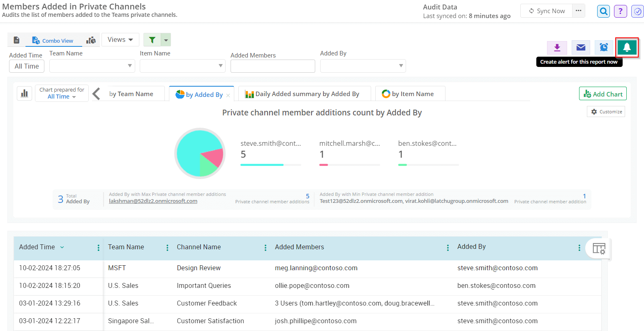644x331 pixels.
Task: Open the Team Name filter dropdown
Action: tap(92, 66)
